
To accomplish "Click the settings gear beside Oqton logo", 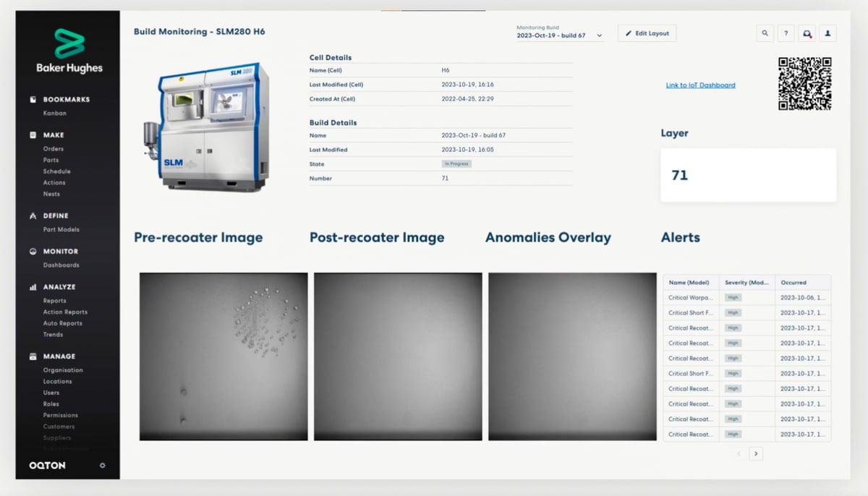I will 102,466.
